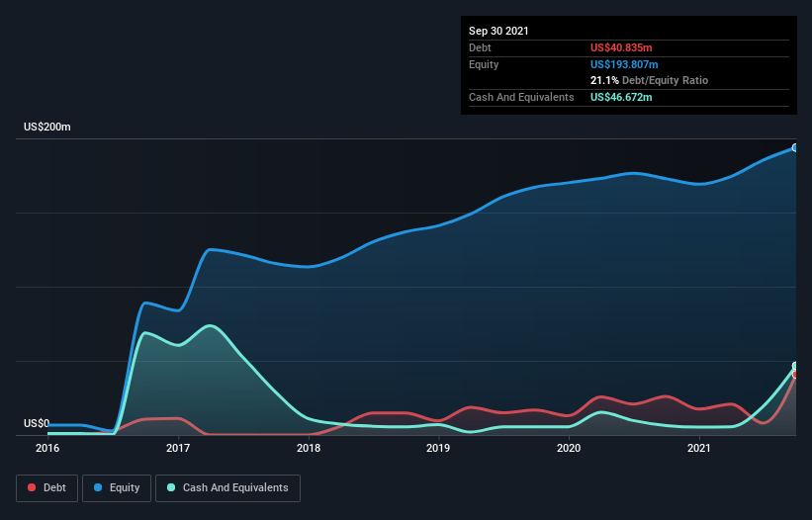This screenshot has width=812, height=520.
Task: Click the Equity value US$193.807m
Action: 624,64
